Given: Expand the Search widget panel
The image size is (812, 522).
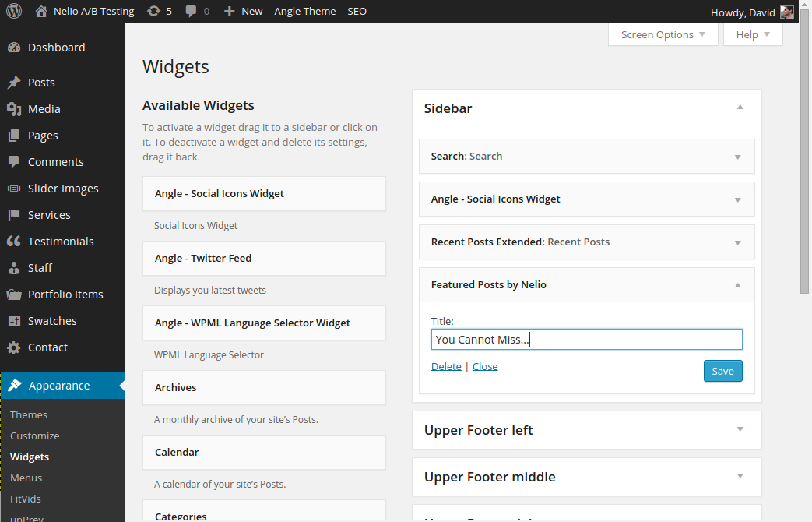Looking at the screenshot, I should click(x=737, y=157).
